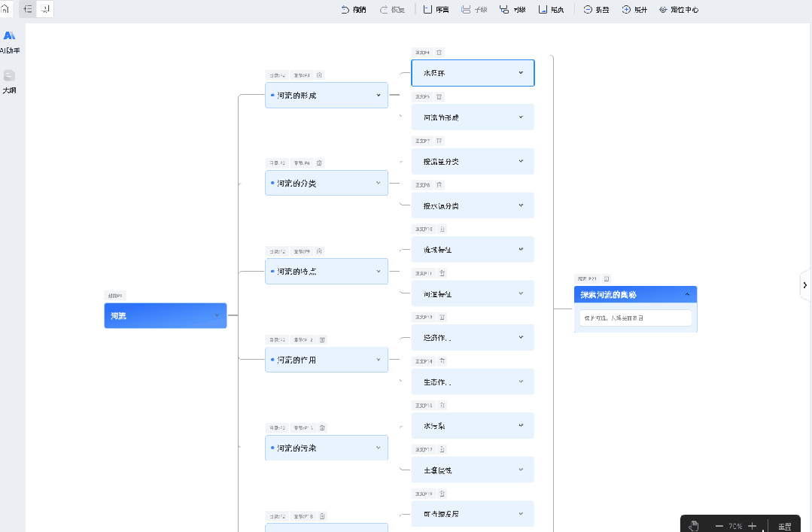Expand the 水污染 node dropdown arrow

click(x=521, y=426)
